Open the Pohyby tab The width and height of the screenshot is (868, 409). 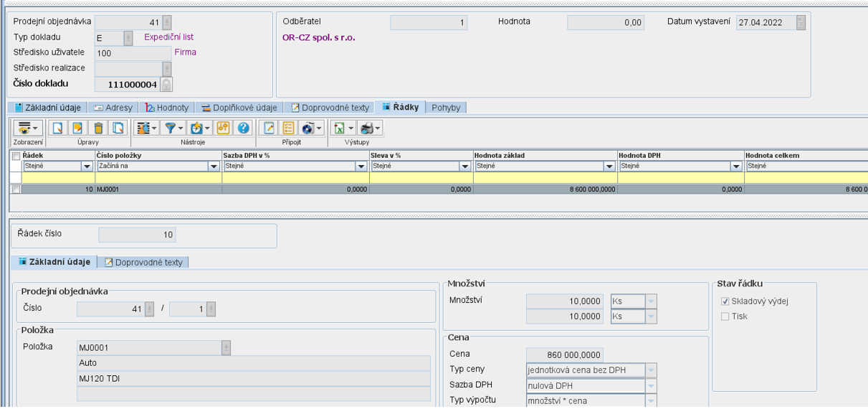[446, 108]
